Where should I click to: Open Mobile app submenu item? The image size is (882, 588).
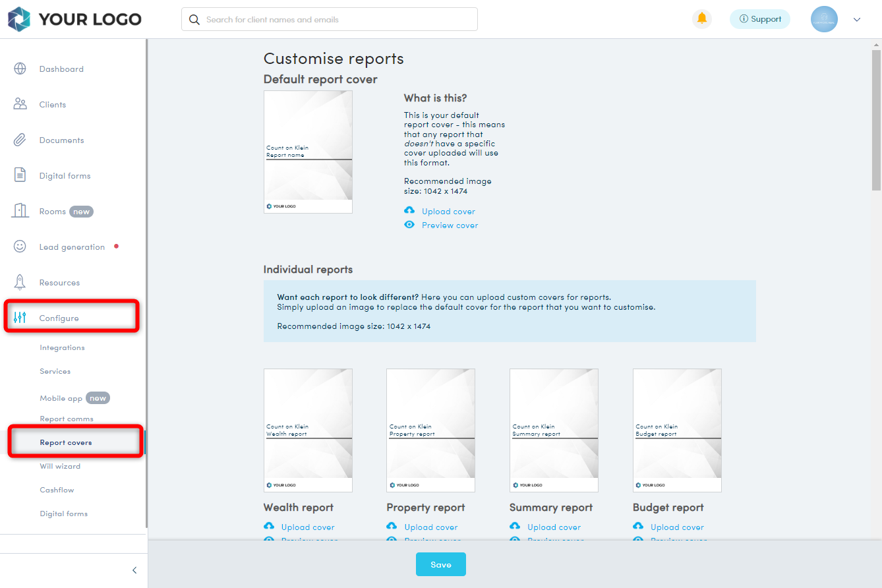click(61, 398)
